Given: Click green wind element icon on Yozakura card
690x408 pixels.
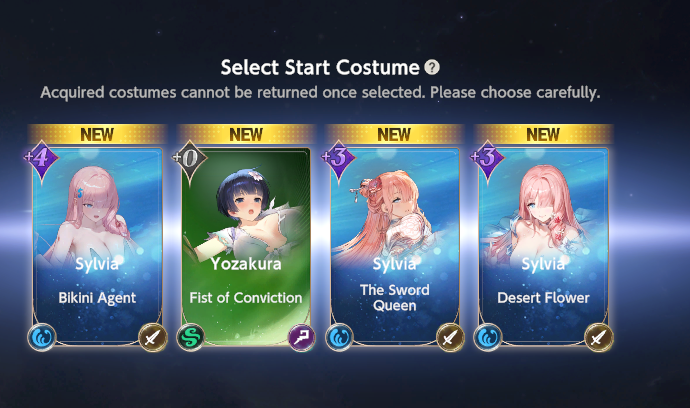Looking at the screenshot, I should pos(191,337).
